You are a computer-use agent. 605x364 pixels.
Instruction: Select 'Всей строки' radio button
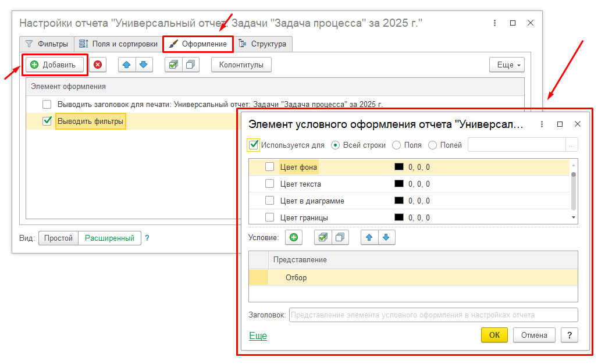click(335, 145)
